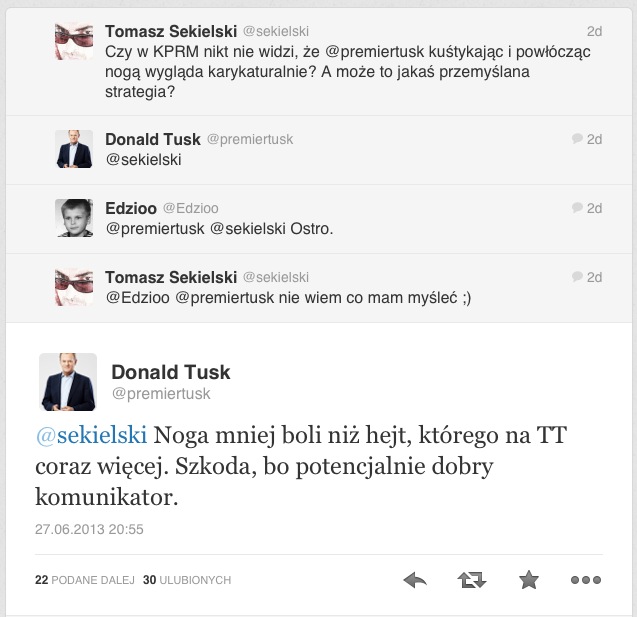Click the retweet icon
Screen dimensions: 637x617
click(472, 580)
